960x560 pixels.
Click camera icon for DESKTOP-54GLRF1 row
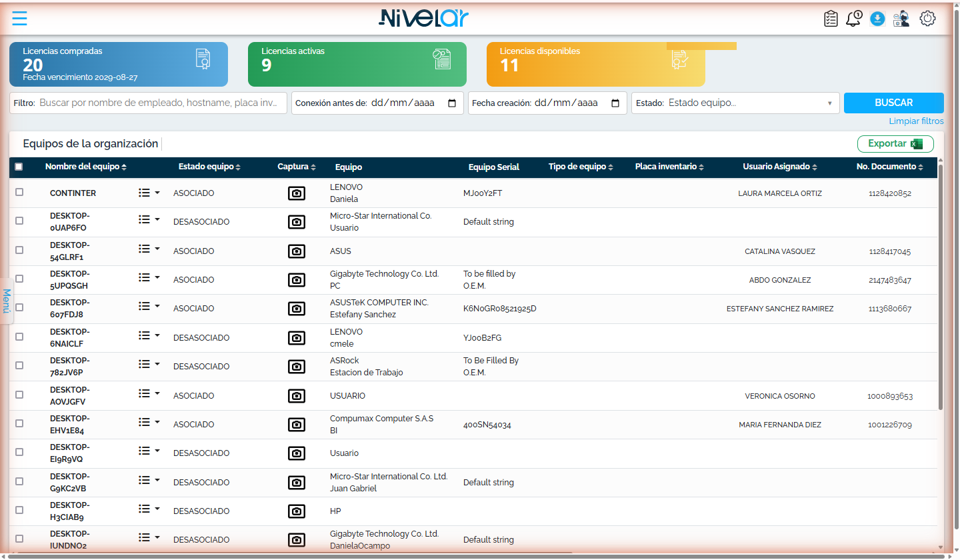297,251
